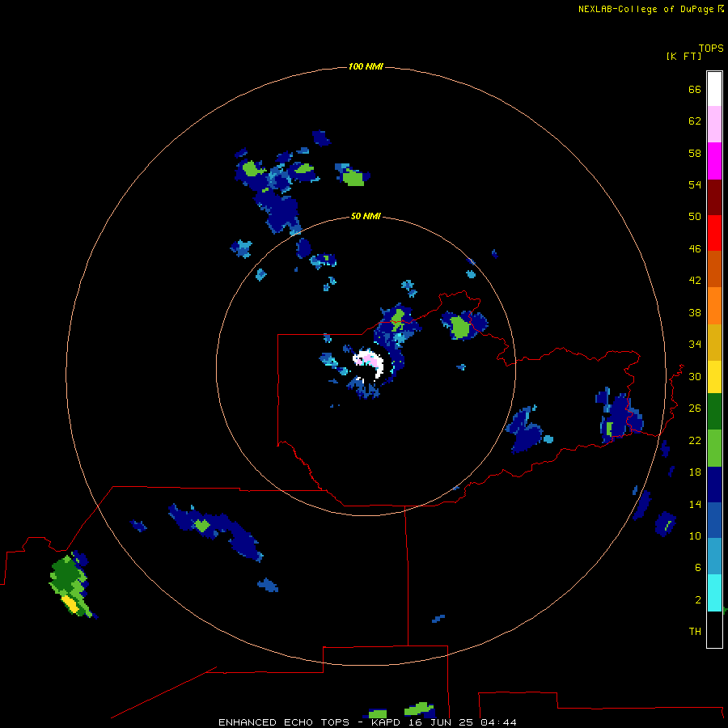Click the 6 legend value
This screenshot has width=728, height=728.
click(x=698, y=568)
